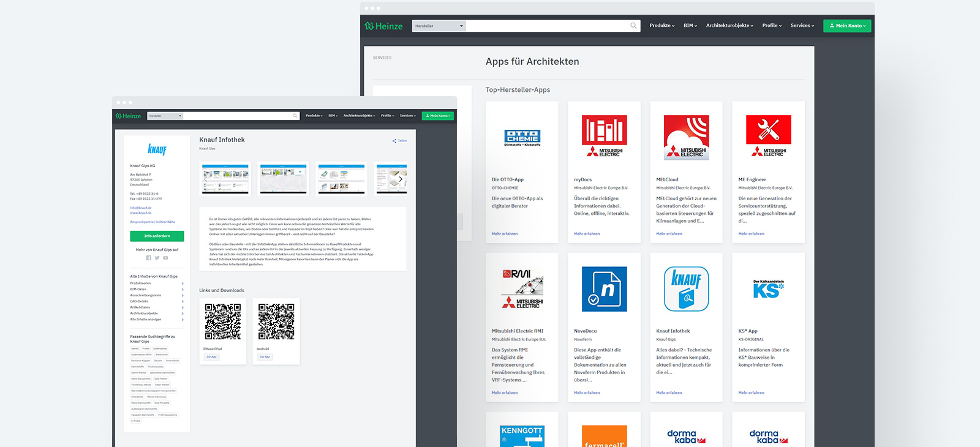The height and width of the screenshot is (447, 980).
Task: Click Zur App button under Android
Action: point(265,357)
